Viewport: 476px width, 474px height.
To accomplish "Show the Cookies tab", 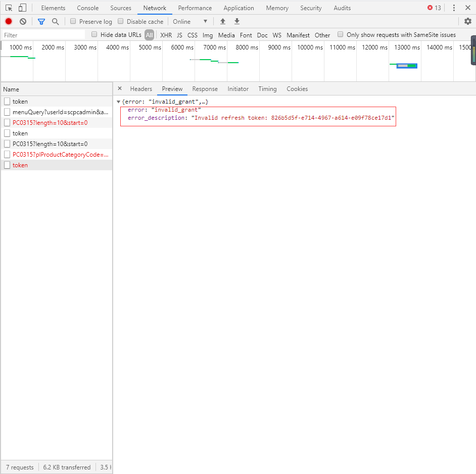I will click(x=297, y=88).
